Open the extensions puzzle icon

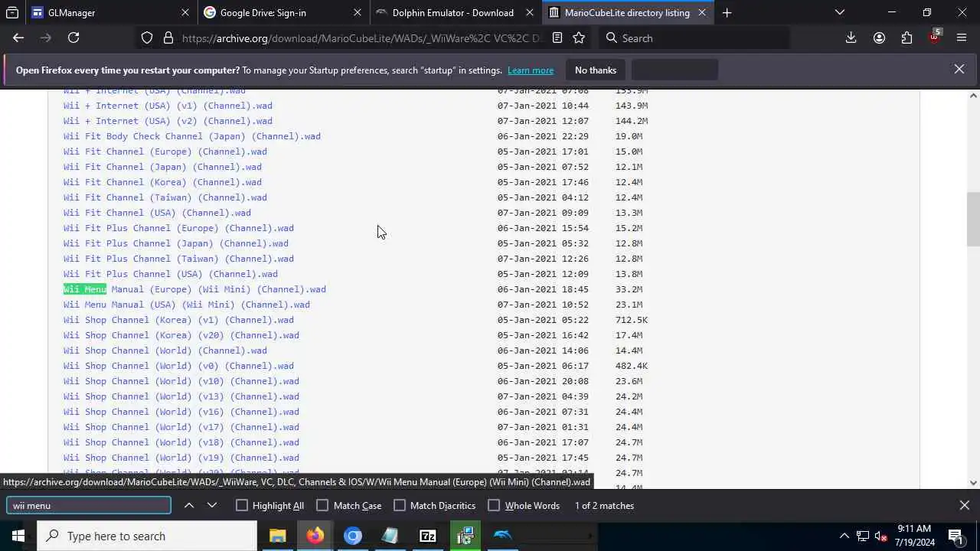tap(906, 37)
